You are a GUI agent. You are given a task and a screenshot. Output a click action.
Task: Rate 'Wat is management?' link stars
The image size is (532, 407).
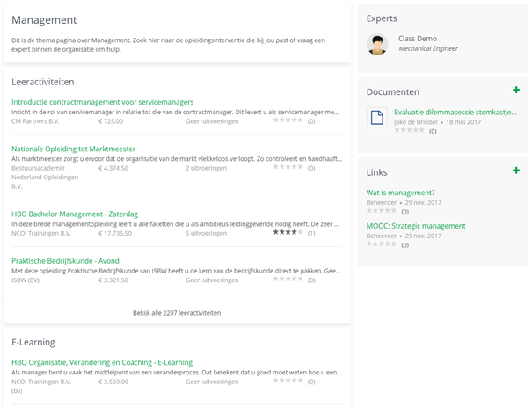click(382, 211)
